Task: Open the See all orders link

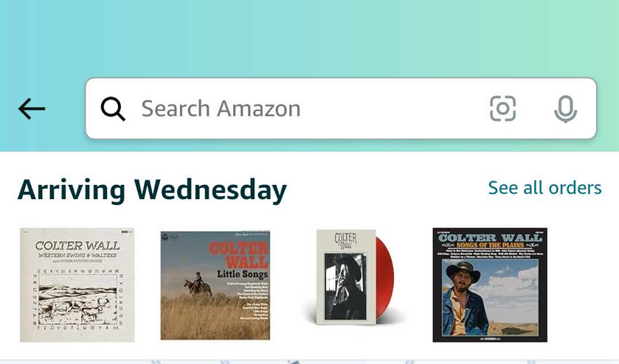Action: 544,188
